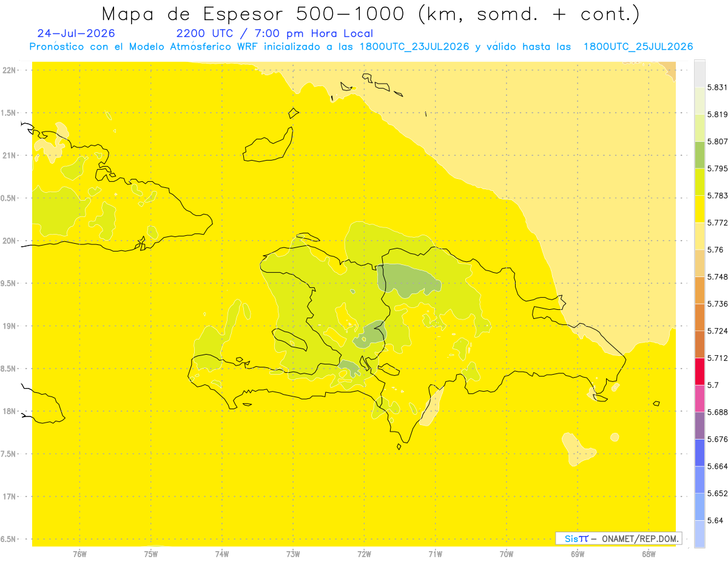Click the longitude label "68W"
Viewport: 728px width, 562px height.
coord(649,554)
